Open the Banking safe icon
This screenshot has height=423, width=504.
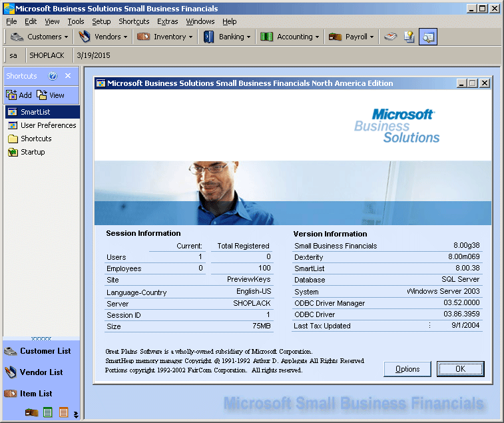208,37
